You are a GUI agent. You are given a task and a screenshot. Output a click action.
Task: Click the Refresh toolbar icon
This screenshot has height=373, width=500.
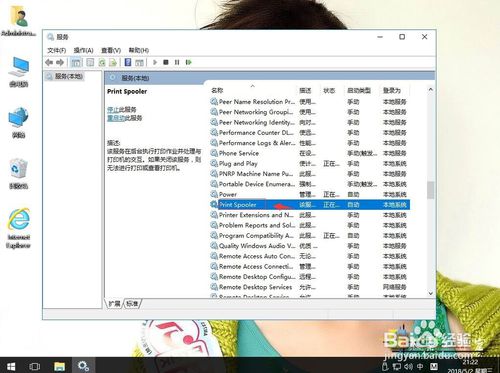102,62
